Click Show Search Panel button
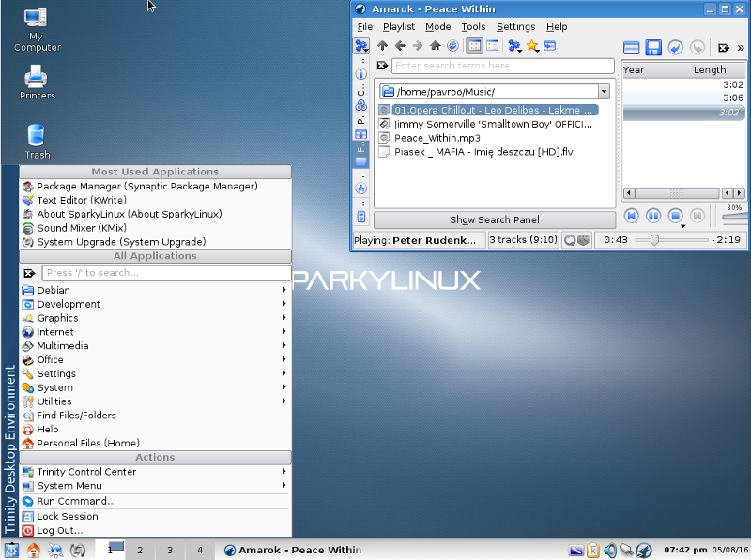Screen dimensions: 751x560 495,219
